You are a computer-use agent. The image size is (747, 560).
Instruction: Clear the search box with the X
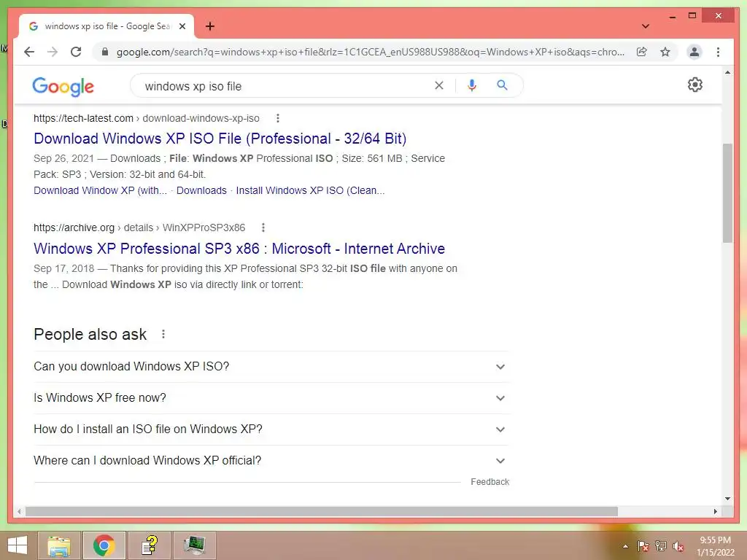coord(438,85)
